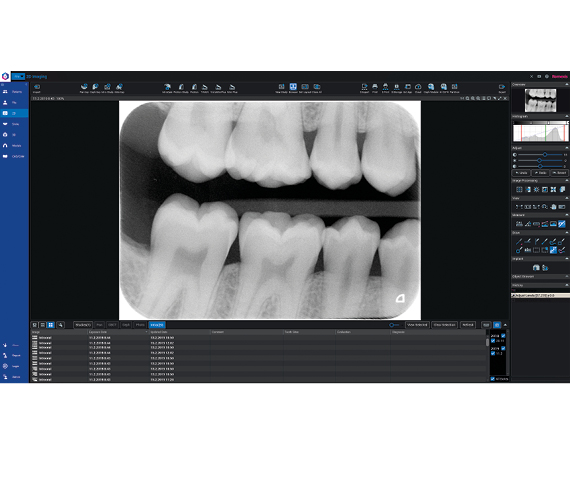Open the CAD/CAM module in the sidebar
This screenshot has height=500, width=570.
(14, 156)
